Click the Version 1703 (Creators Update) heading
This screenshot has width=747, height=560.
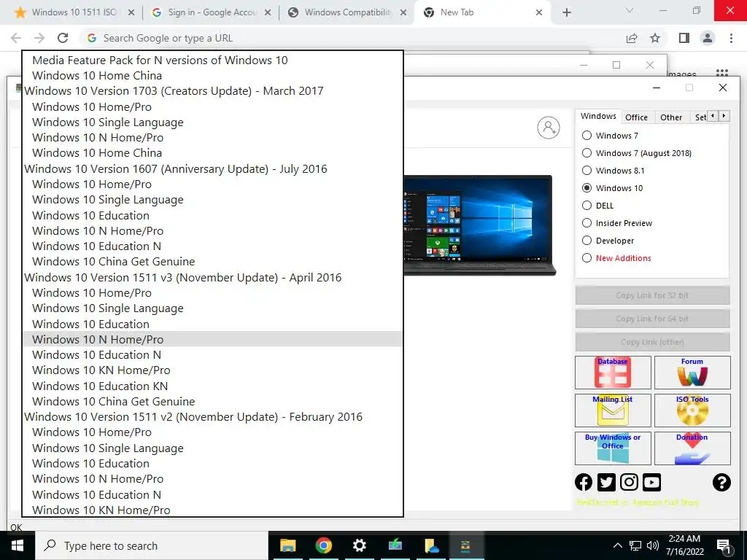pos(174,90)
